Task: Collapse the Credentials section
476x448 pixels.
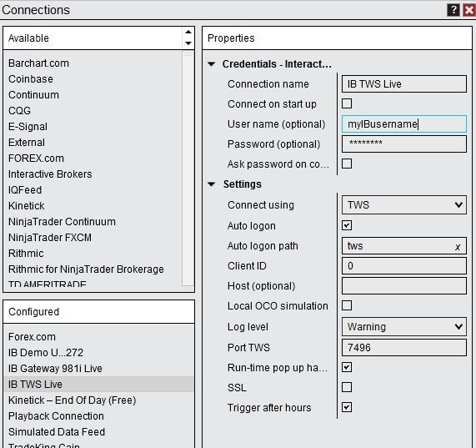Action: [x=211, y=64]
